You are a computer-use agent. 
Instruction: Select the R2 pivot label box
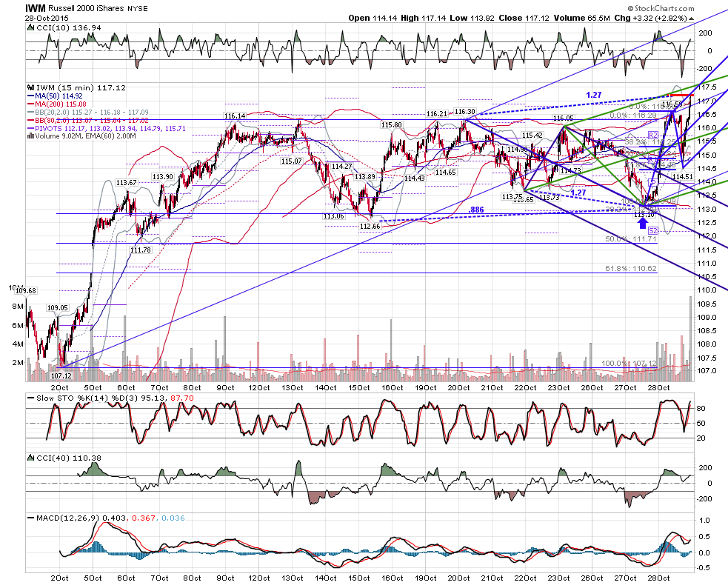pos(653,136)
